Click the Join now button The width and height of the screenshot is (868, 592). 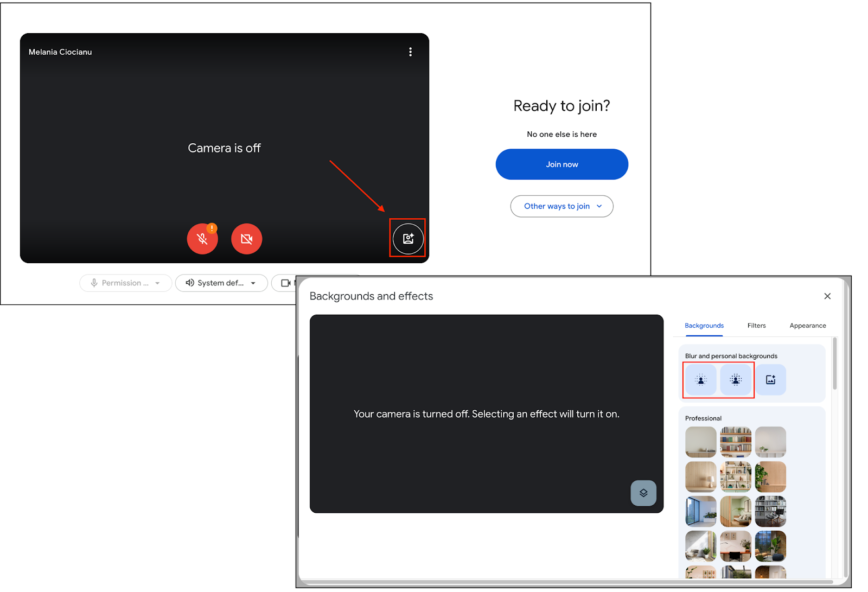click(x=561, y=164)
